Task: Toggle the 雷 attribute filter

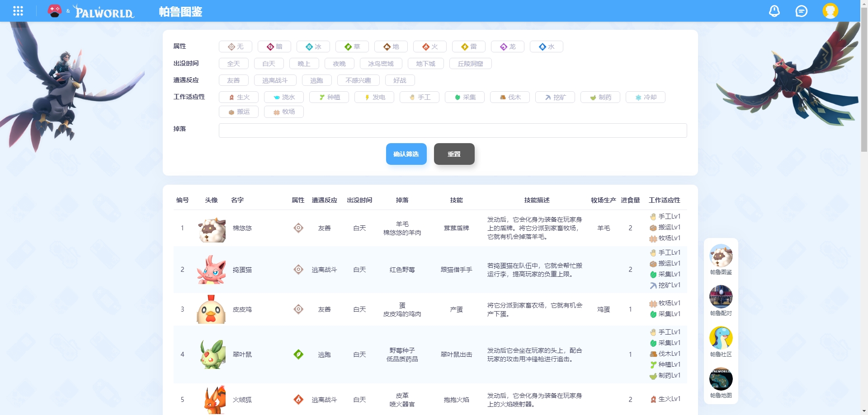Action: 469,47
